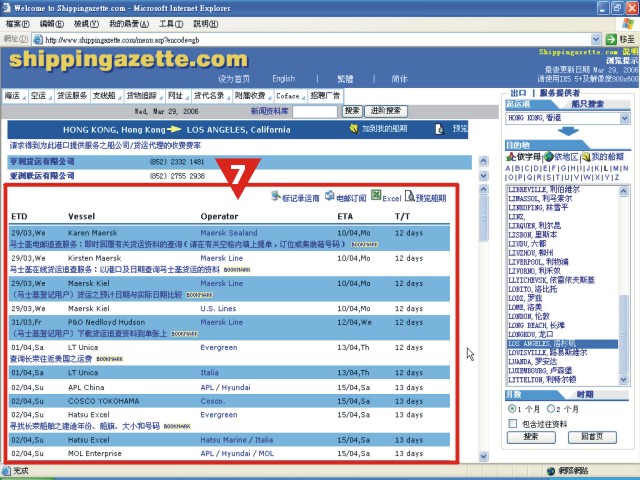
Task: Click the 加到我的船期 add-to-my-schedule icon
Action: [x=354, y=129]
